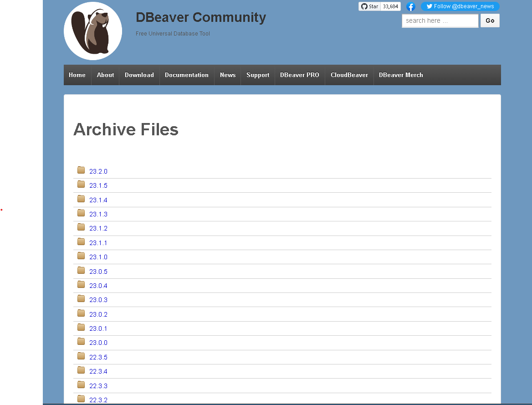
Task: Click the Free Universal Database Tool tagline
Action: coord(173,34)
